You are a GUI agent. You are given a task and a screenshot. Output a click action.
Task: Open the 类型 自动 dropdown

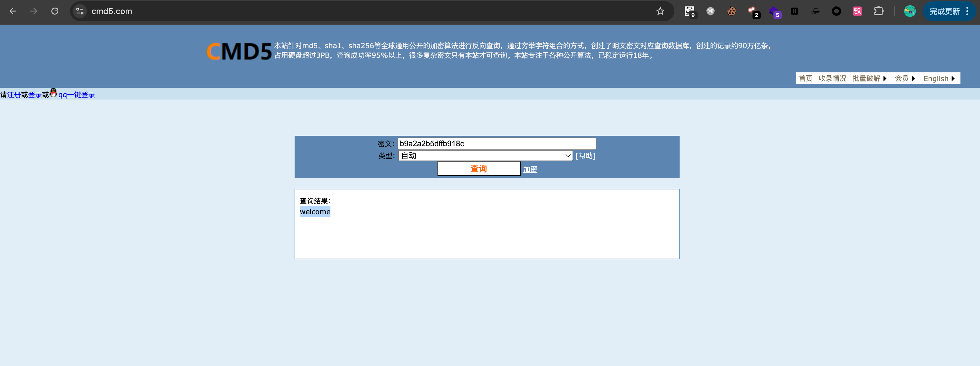[x=485, y=155]
